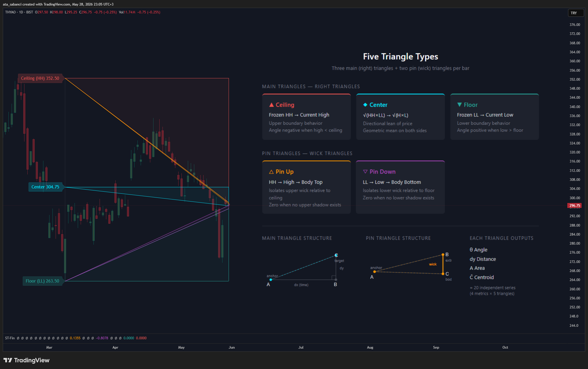Image resolution: width=588 pixels, height=369 pixels.
Task: Click the 296.75 current price tag
Action: click(x=575, y=206)
